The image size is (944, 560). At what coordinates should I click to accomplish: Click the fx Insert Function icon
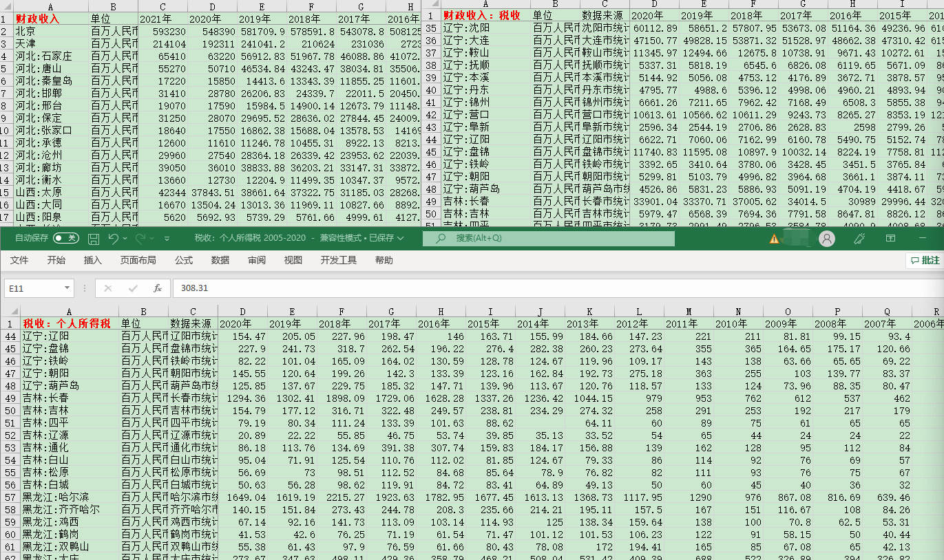(x=157, y=288)
